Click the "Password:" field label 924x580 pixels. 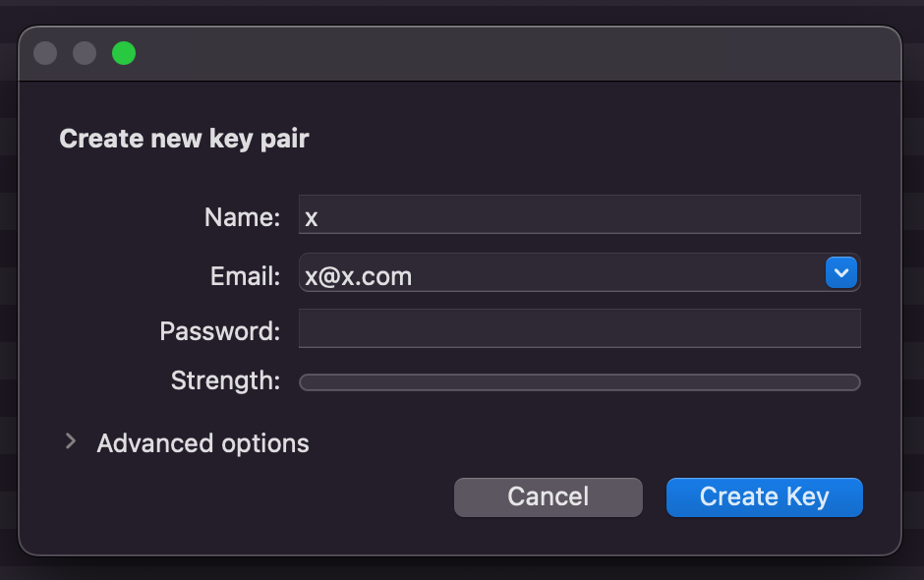[x=220, y=331]
